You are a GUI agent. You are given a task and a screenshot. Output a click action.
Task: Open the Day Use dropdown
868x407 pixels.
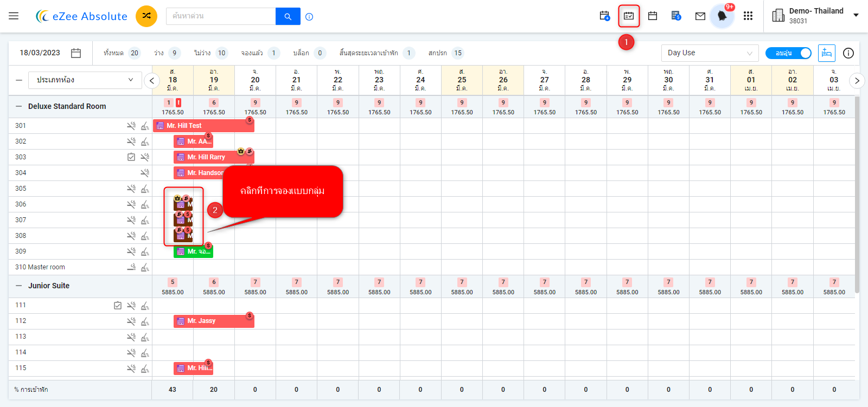(710, 53)
